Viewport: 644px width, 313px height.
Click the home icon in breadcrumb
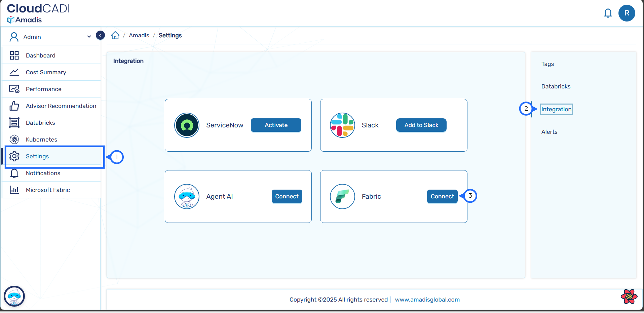(115, 35)
